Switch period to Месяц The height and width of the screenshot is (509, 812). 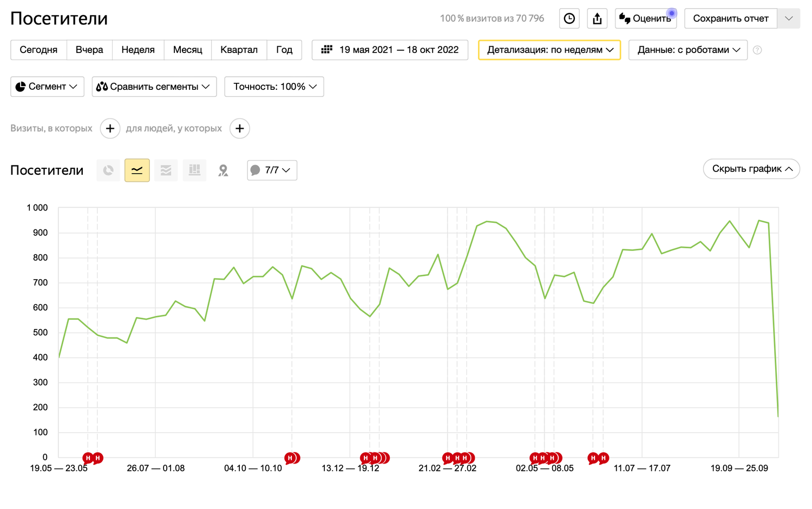188,50
